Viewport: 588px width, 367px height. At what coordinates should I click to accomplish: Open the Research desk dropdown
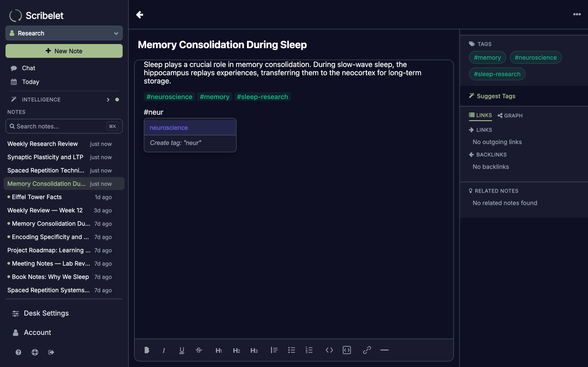[64, 33]
